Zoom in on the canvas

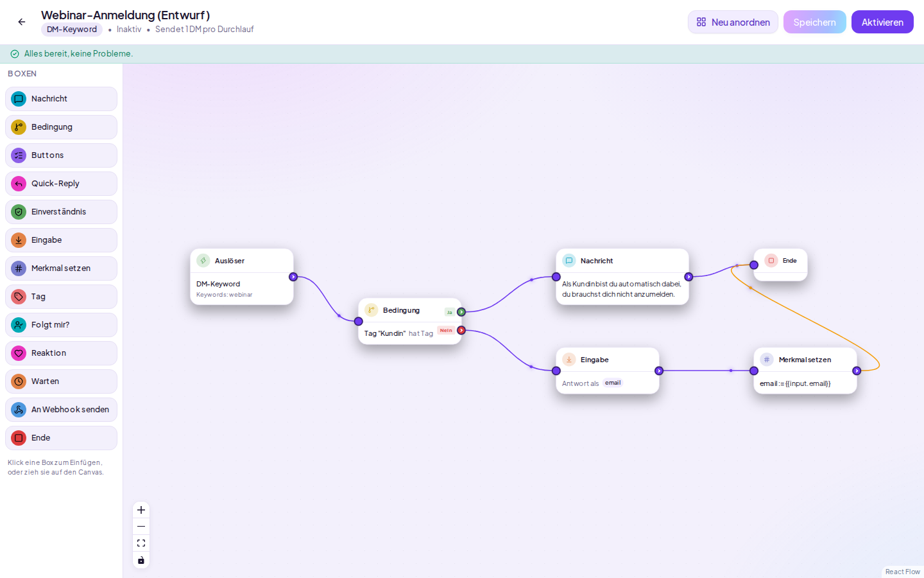[x=141, y=510]
